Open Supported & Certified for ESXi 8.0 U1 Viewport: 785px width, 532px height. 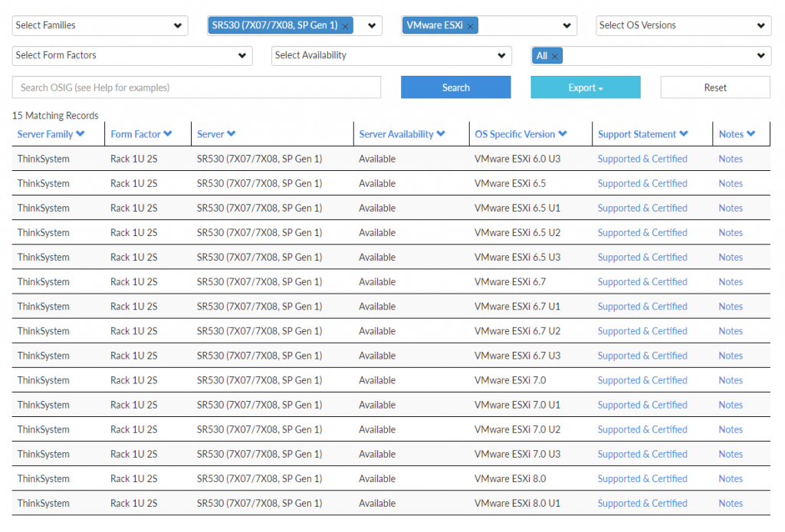tap(642, 504)
